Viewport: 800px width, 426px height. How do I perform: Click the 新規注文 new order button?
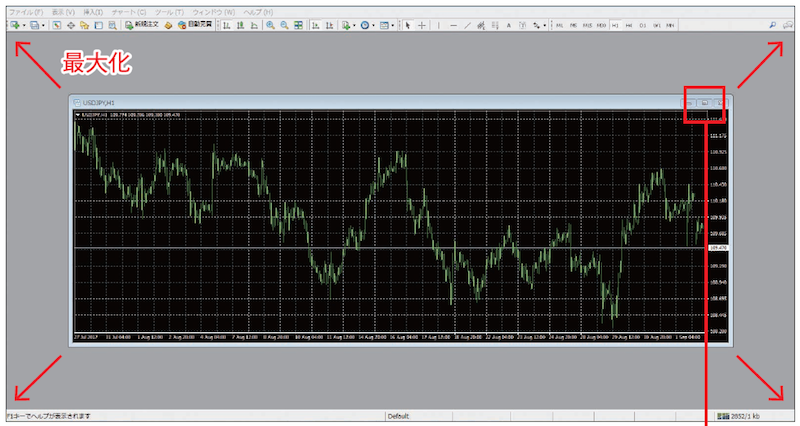(x=142, y=24)
